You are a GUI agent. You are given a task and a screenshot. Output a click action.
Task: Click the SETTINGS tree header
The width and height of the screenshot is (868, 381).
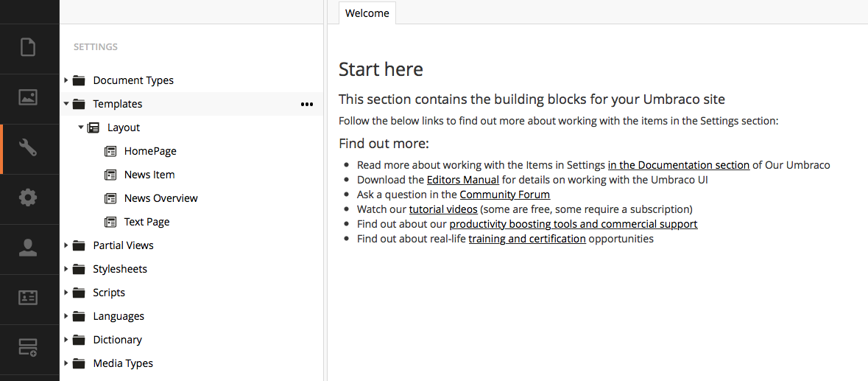pyautogui.click(x=95, y=47)
